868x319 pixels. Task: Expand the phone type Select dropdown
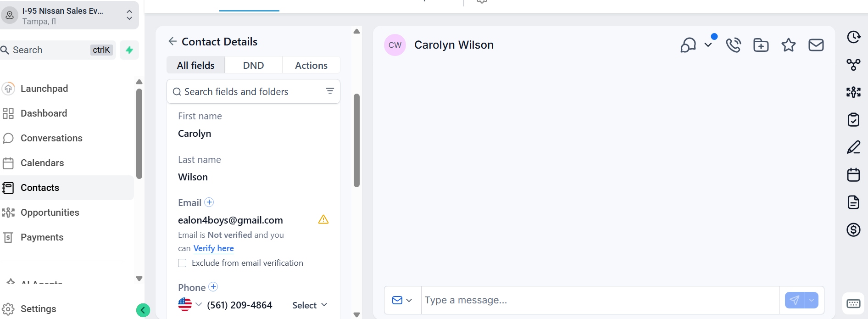pos(310,305)
